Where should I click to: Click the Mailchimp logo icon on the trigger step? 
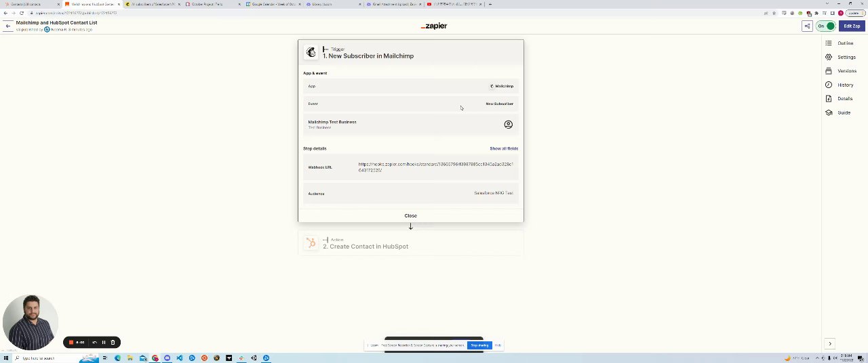point(311,52)
